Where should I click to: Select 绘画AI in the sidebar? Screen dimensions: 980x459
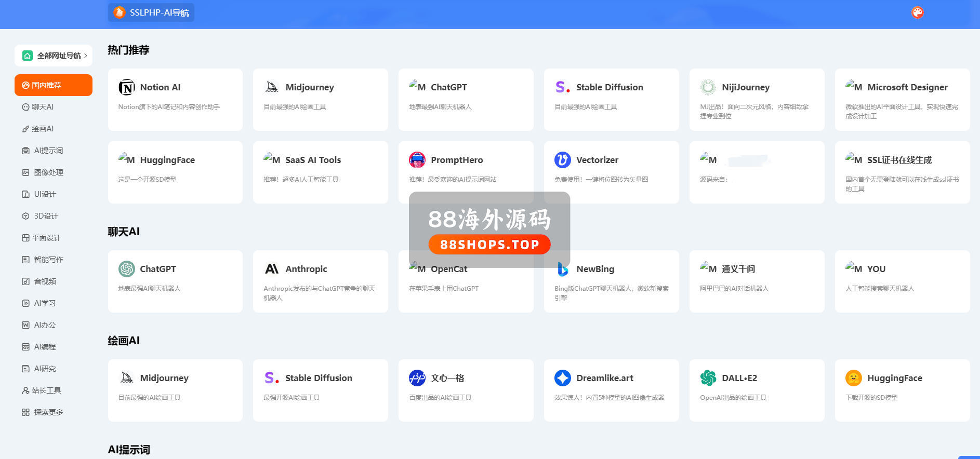coord(43,129)
